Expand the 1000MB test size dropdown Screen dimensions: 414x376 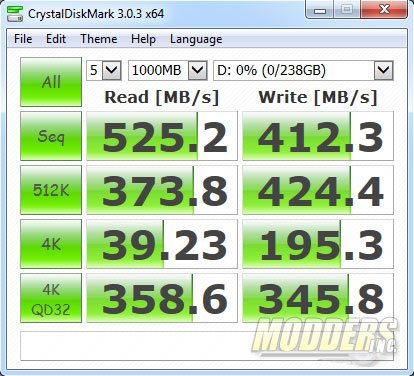168,70
